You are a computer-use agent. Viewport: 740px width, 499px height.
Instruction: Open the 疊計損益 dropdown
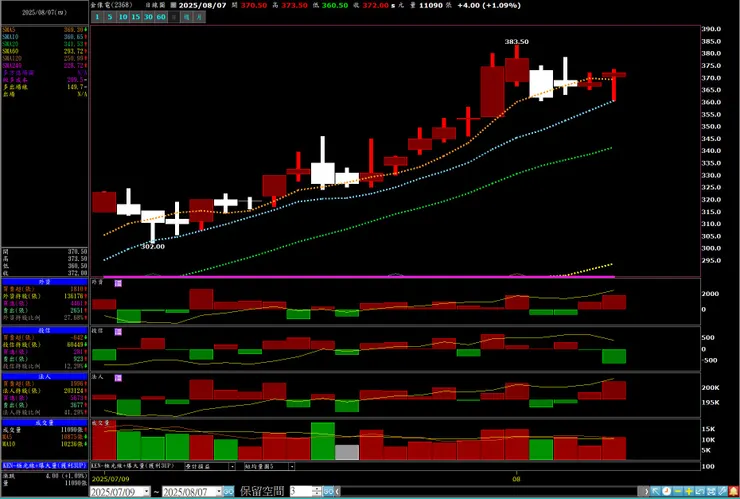click(232, 466)
